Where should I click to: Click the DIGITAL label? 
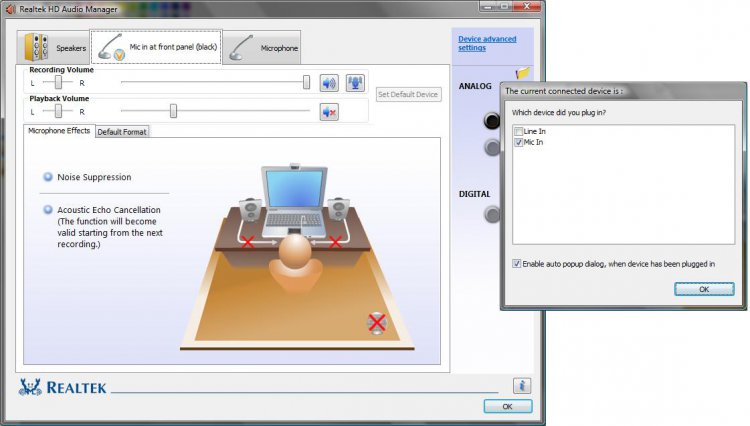[474, 194]
